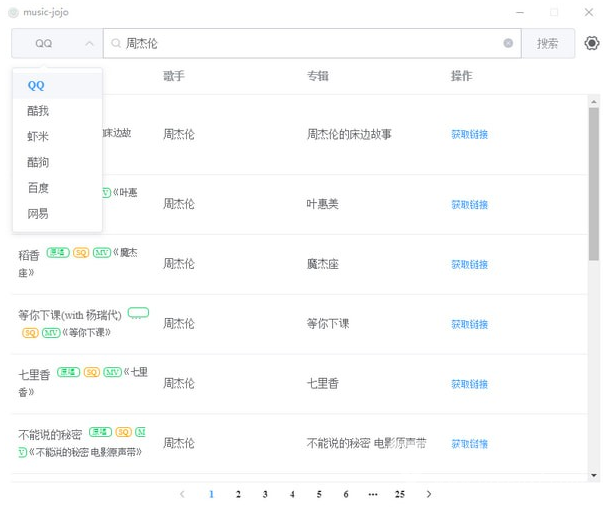603x507 pixels.
Task: Get link for the 等你下课 song
Action: click(469, 324)
